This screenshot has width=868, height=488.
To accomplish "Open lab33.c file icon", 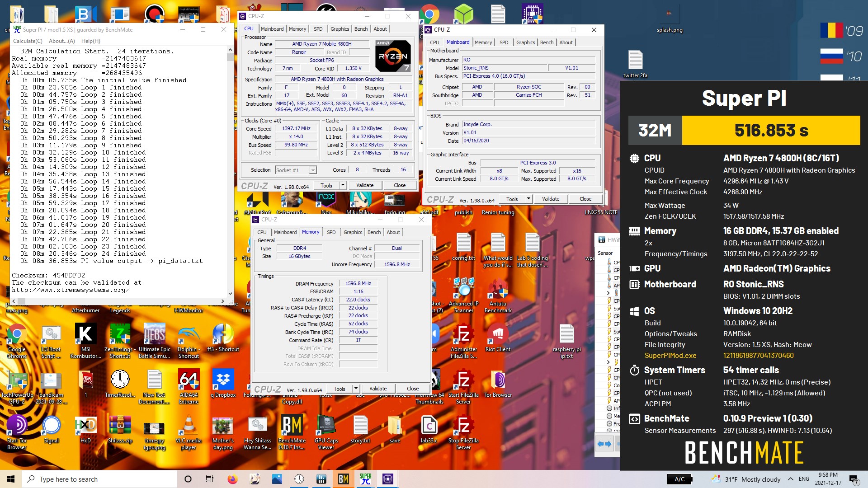I will click(429, 429).
